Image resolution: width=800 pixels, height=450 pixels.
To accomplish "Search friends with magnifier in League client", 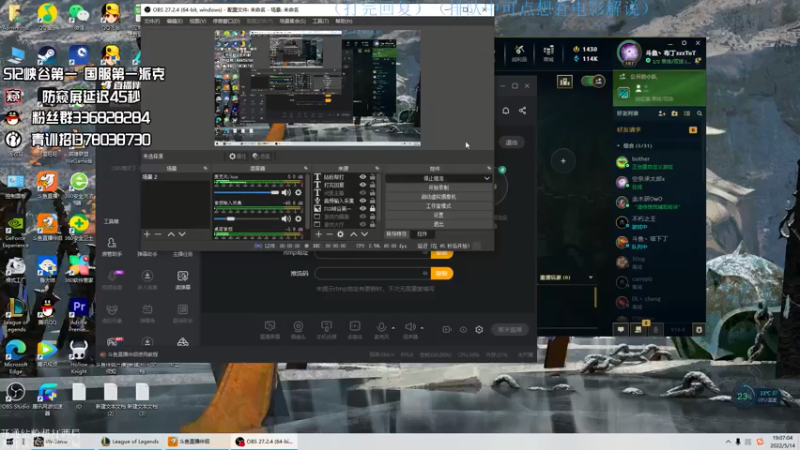I will tap(699, 113).
